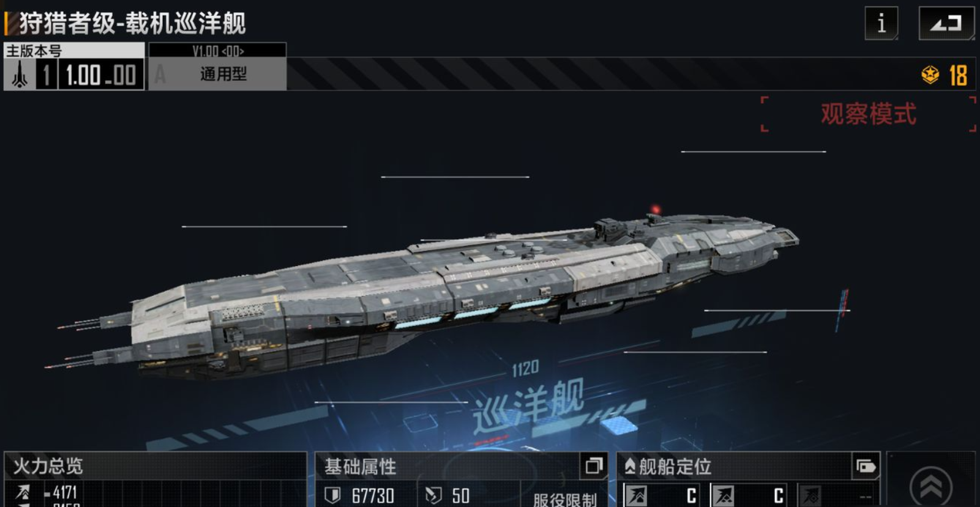Screen dimensions: 980x507
Task: Click the cruiser ship 3D model
Action: [428, 294]
